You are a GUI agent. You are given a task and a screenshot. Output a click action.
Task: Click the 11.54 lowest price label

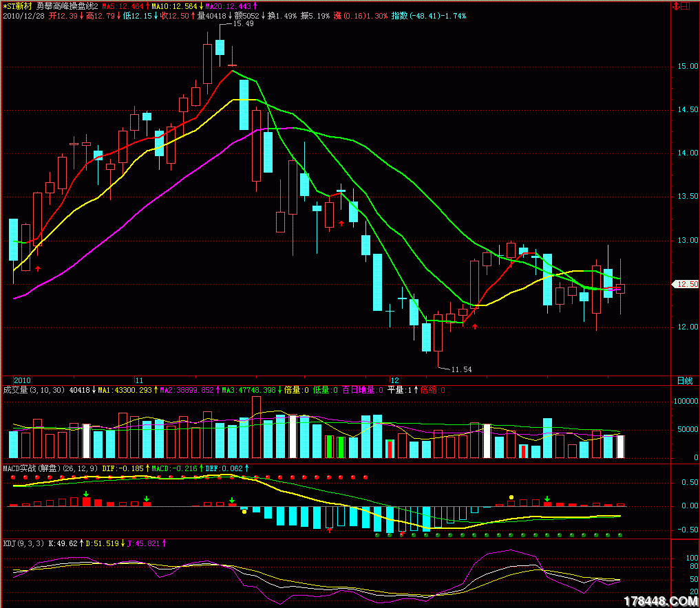461,369
